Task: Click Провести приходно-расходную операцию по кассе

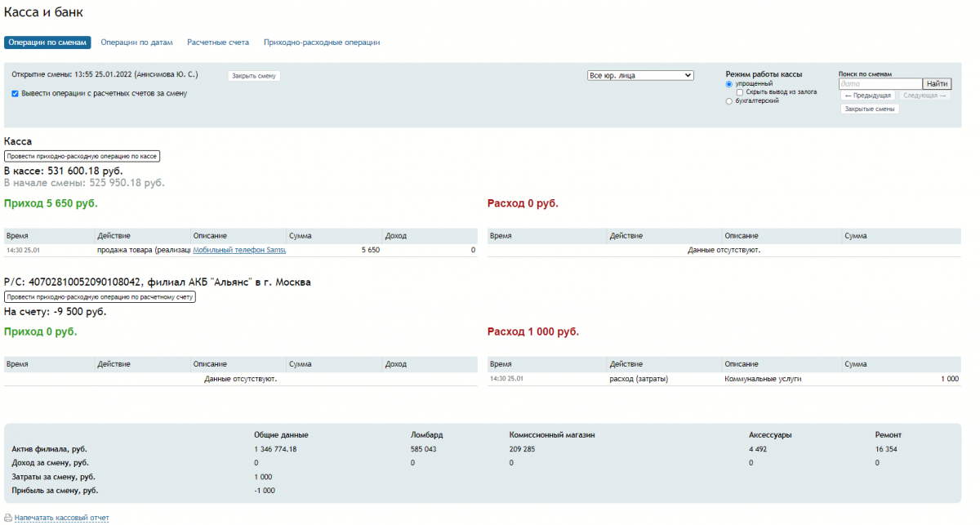Action: pyautogui.click(x=82, y=156)
